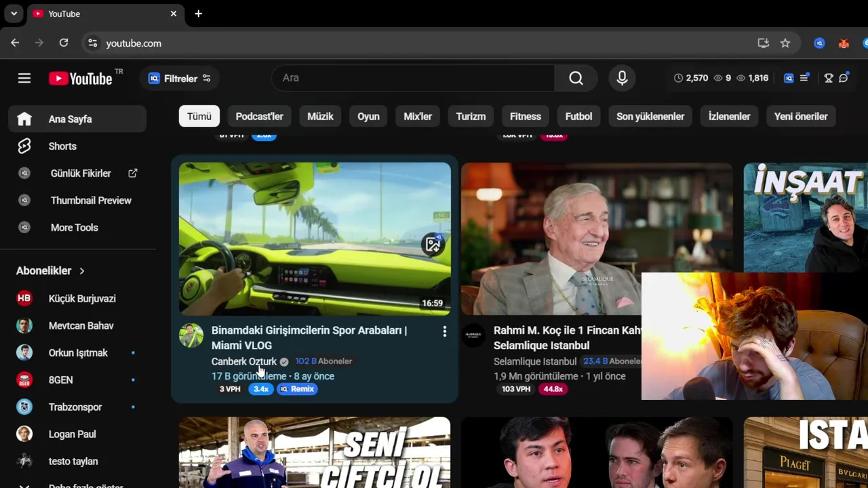The height and width of the screenshot is (488, 868).
Task: Open Canberk Ozturk channel avatar
Action: click(x=191, y=335)
